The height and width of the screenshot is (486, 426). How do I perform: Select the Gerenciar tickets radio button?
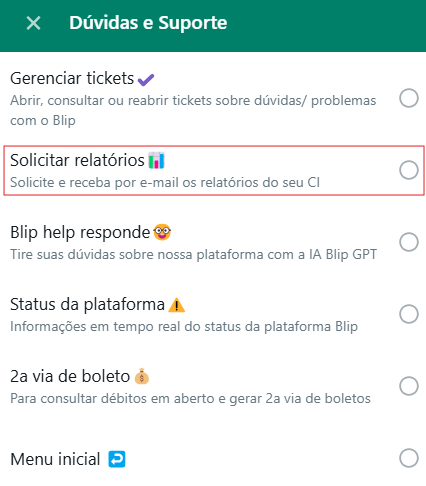[x=409, y=98]
